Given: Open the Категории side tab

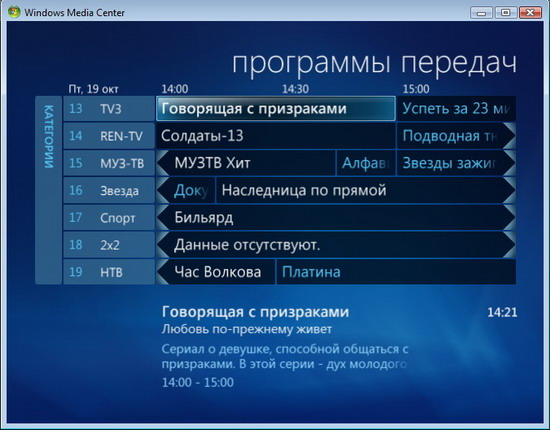Looking at the screenshot, I should [x=49, y=190].
